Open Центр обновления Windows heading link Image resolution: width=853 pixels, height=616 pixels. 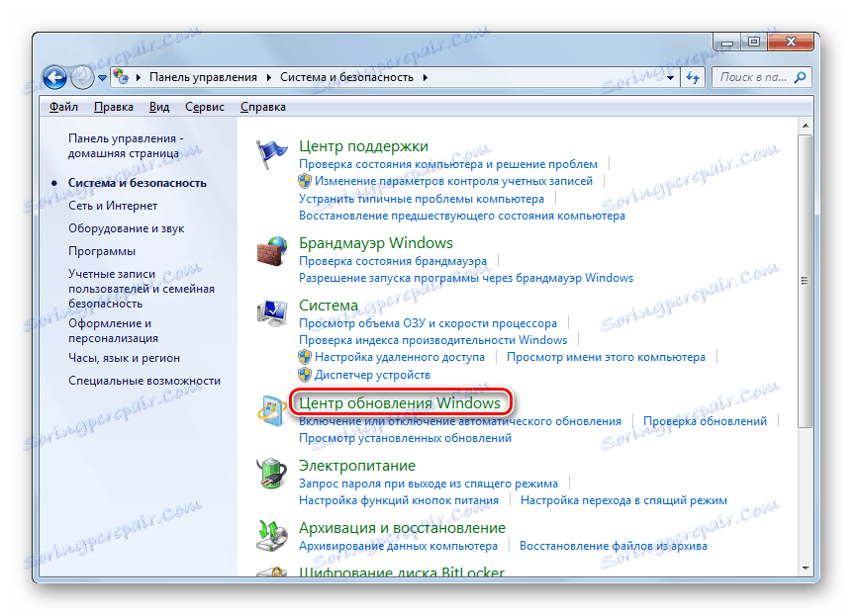click(x=400, y=402)
